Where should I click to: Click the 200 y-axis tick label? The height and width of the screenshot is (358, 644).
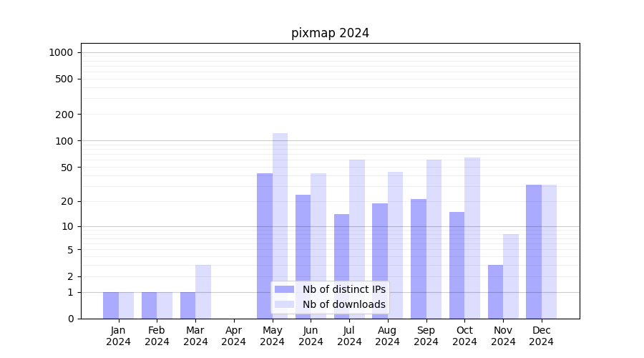coord(65,115)
